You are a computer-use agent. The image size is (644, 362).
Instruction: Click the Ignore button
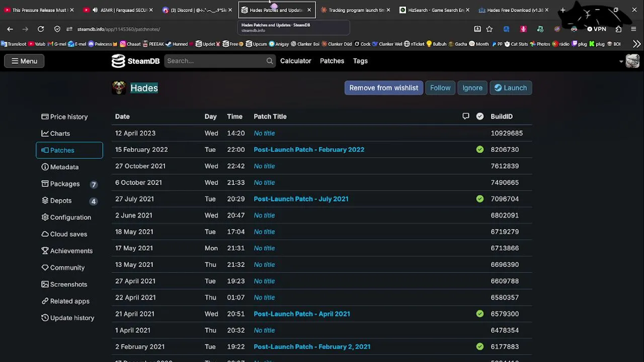[x=472, y=88]
